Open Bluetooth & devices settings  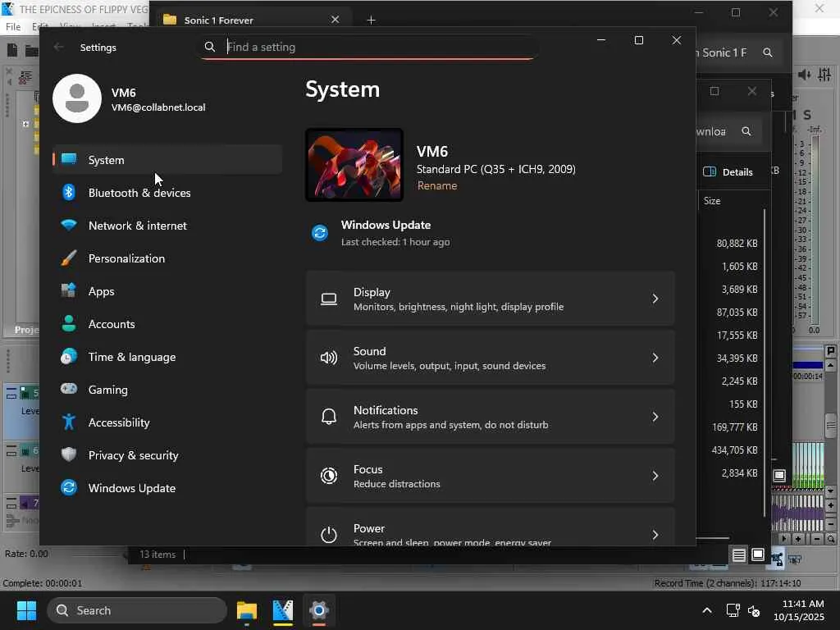click(139, 193)
